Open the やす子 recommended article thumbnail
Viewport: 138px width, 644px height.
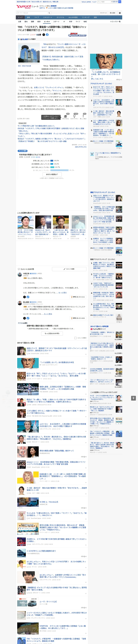pyautogui.click(x=26, y=222)
